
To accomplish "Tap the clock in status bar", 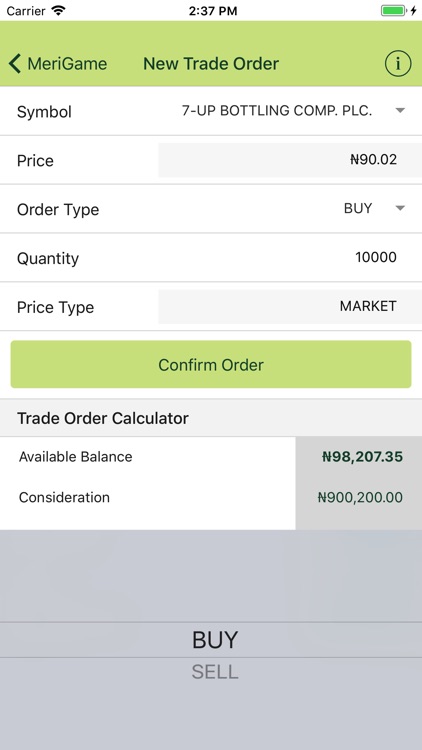I will pos(213,11).
